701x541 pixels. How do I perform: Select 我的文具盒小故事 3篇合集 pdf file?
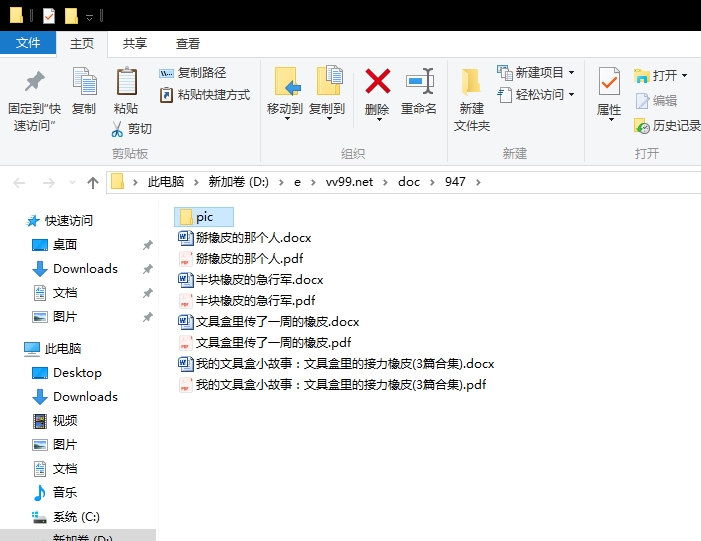(332, 385)
